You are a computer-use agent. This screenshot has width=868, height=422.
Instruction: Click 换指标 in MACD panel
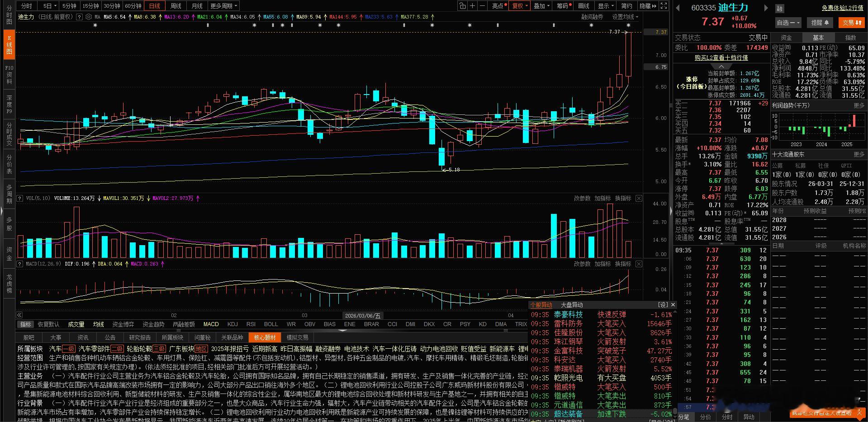pyautogui.click(x=623, y=264)
